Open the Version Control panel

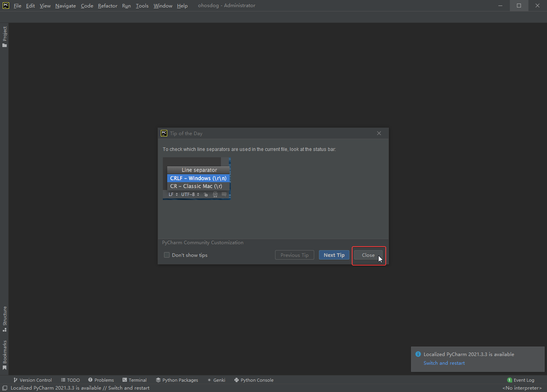[x=32, y=380]
